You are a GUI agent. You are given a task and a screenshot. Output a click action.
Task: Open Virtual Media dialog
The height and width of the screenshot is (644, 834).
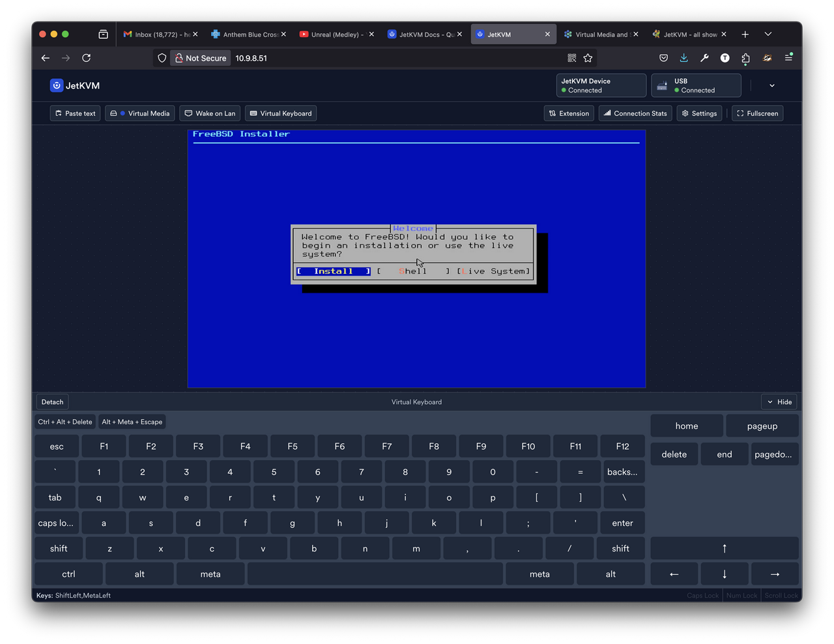click(x=140, y=113)
